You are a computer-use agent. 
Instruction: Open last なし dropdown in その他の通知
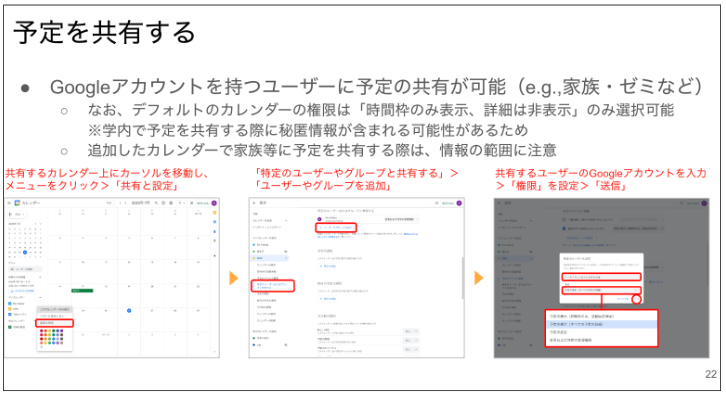pos(411,349)
